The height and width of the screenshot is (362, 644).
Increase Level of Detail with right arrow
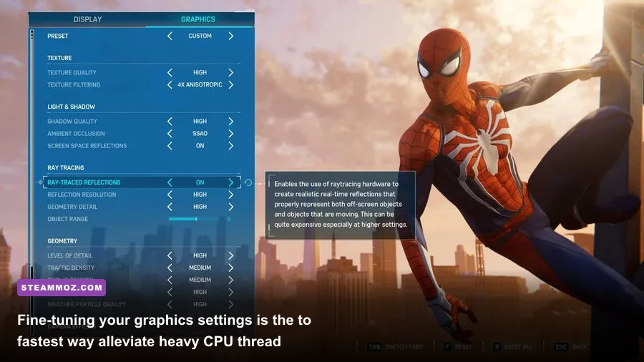231,255
